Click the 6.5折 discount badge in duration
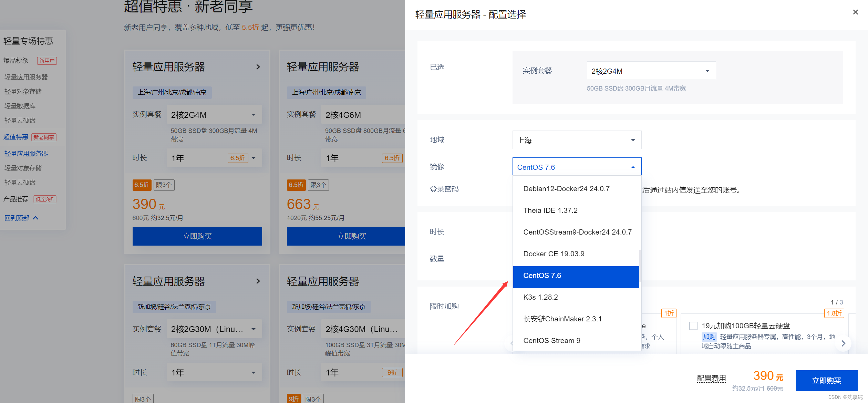The image size is (868, 403). point(238,158)
